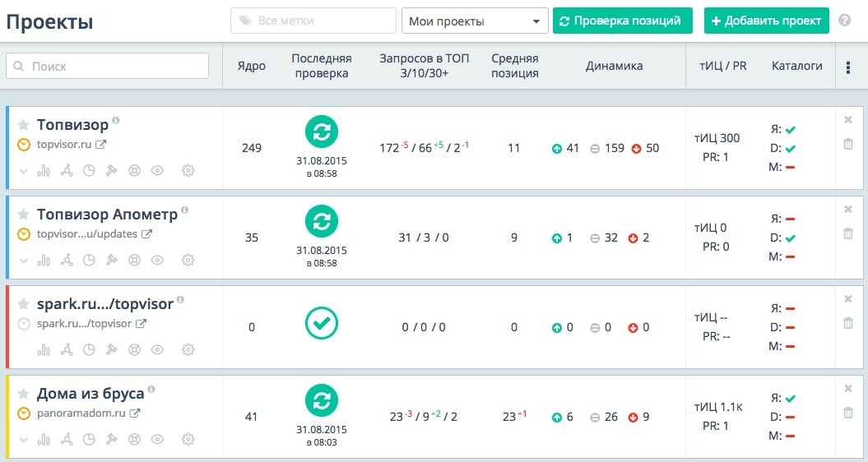Click Каталоги column header
The image size is (868, 462).
797,66
